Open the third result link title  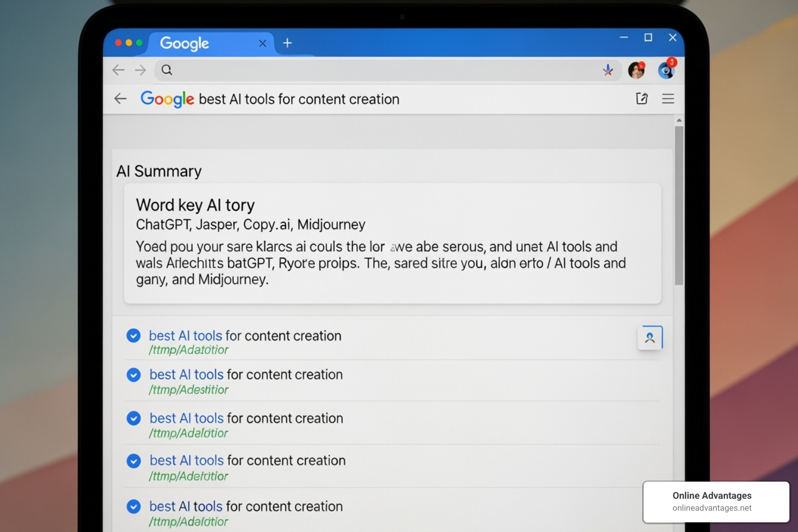[246, 418]
